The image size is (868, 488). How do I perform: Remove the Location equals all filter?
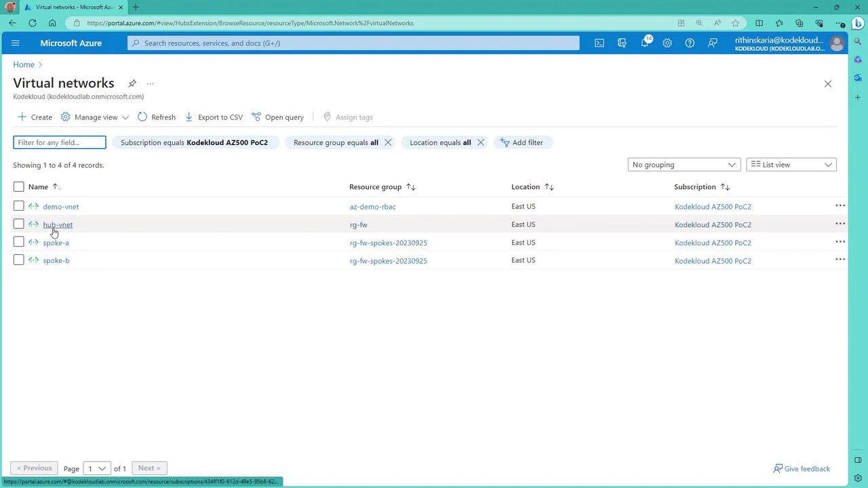pos(481,142)
